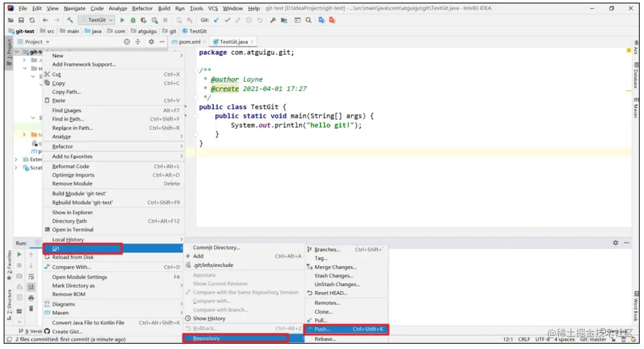Select Push... in Repository submenu

click(x=346, y=329)
